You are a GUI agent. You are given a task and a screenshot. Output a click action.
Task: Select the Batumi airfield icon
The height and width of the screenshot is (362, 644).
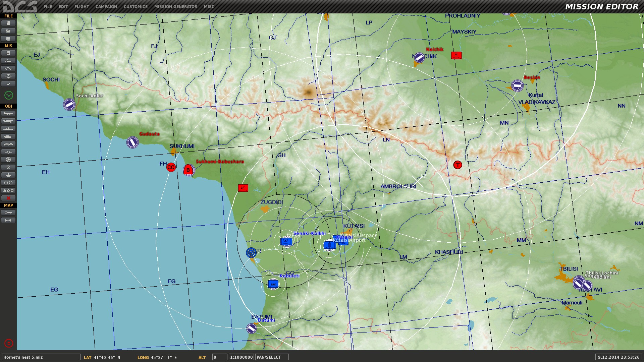252,328
